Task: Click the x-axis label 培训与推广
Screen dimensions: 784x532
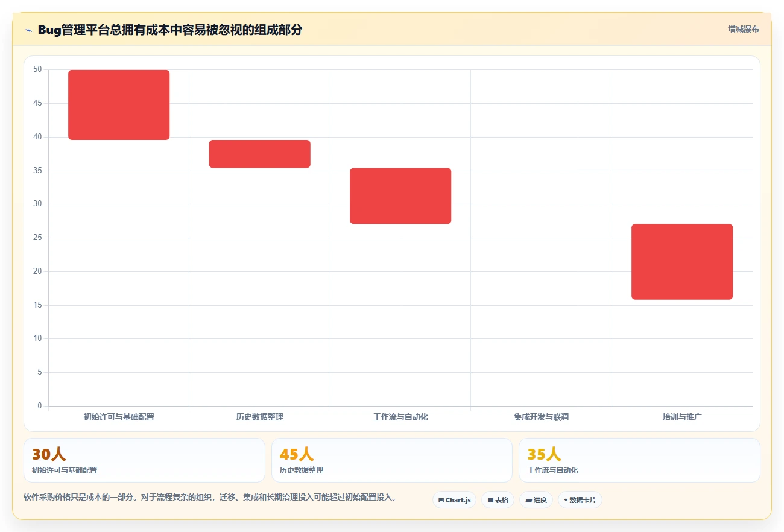Action: [x=682, y=417]
